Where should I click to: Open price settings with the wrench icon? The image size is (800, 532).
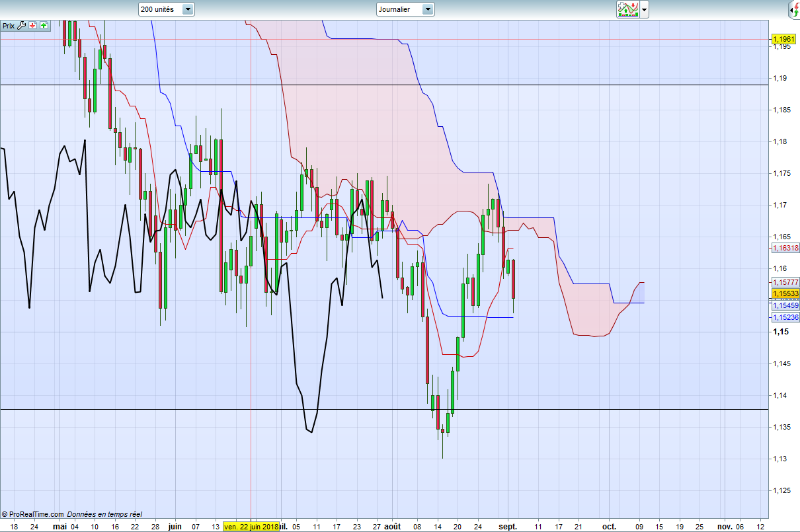coord(22,26)
